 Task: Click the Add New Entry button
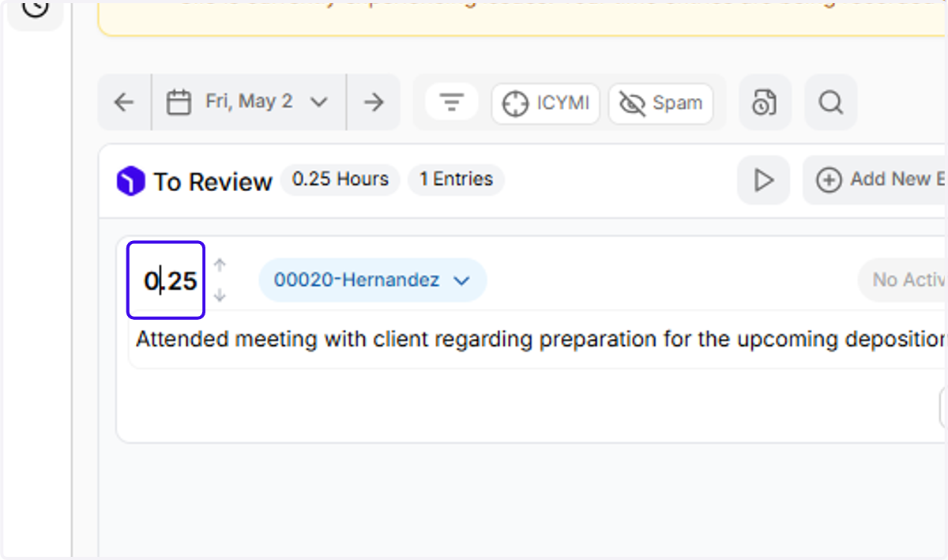(x=875, y=180)
